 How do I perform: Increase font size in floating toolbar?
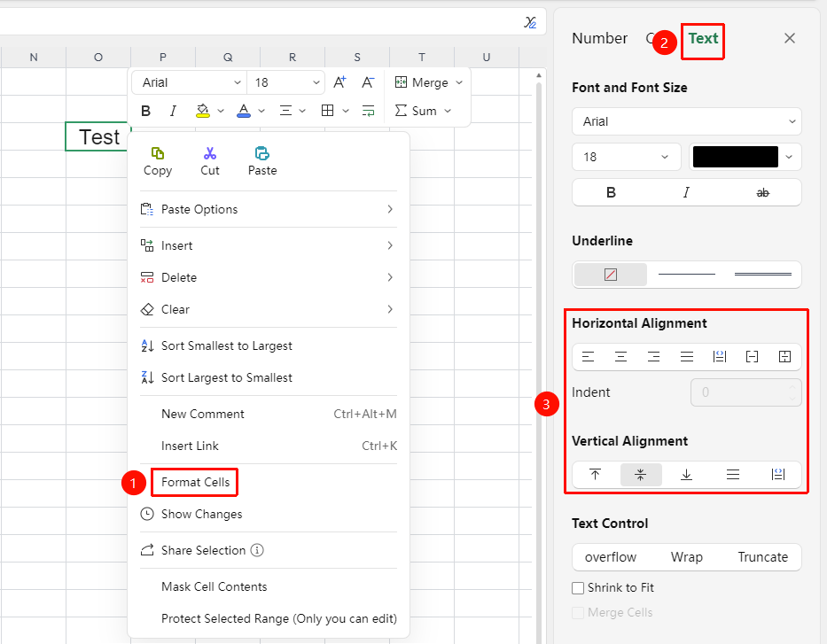click(x=339, y=82)
